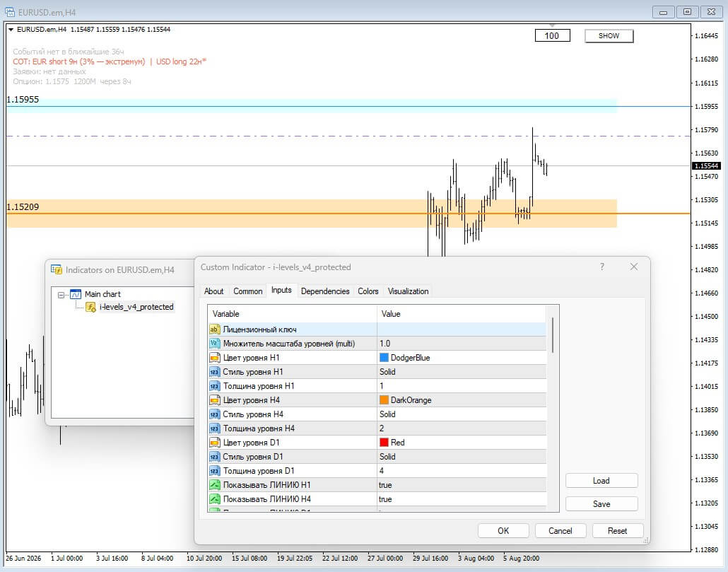Click the USD long 22н* text
This screenshot has height=572, width=728.
click(181, 62)
